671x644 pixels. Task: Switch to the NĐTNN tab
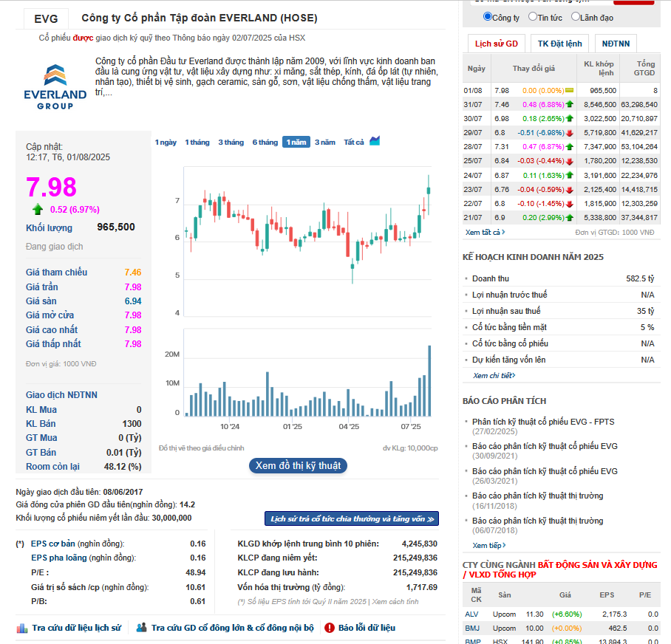[x=616, y=44]
